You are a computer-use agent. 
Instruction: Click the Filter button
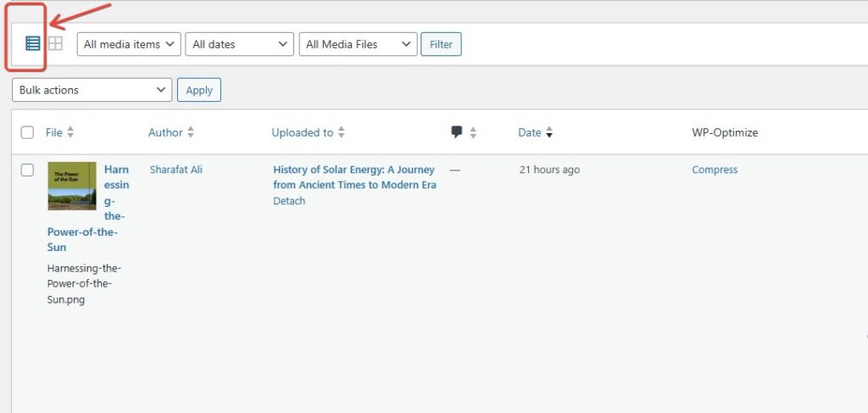[441, 44]
